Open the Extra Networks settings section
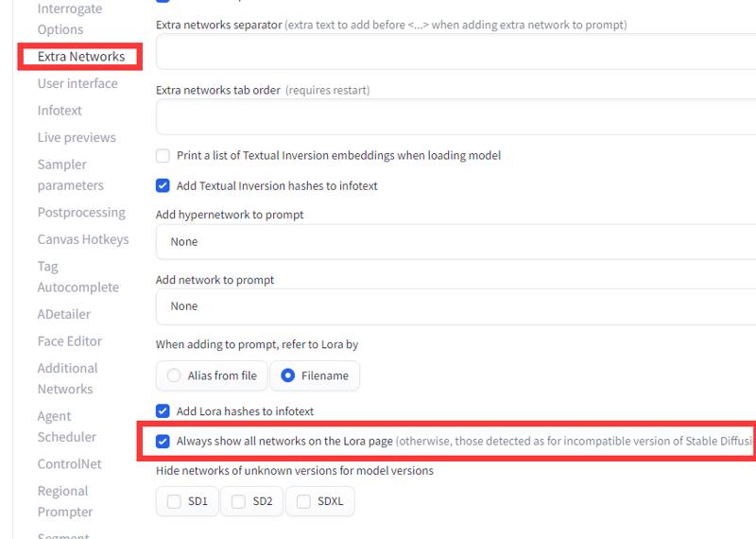Image resolution: width=756 pixels, height=539 pixels. (81, 57)
